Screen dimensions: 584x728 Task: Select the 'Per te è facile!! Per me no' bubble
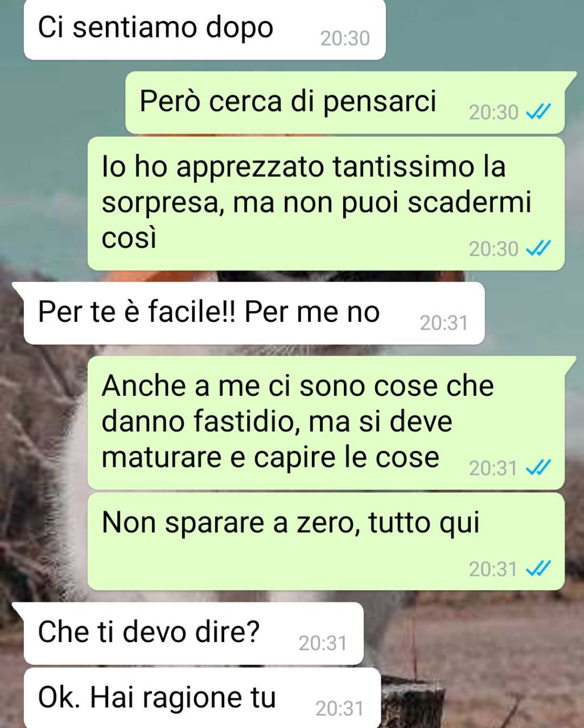[x=254, y=313]
